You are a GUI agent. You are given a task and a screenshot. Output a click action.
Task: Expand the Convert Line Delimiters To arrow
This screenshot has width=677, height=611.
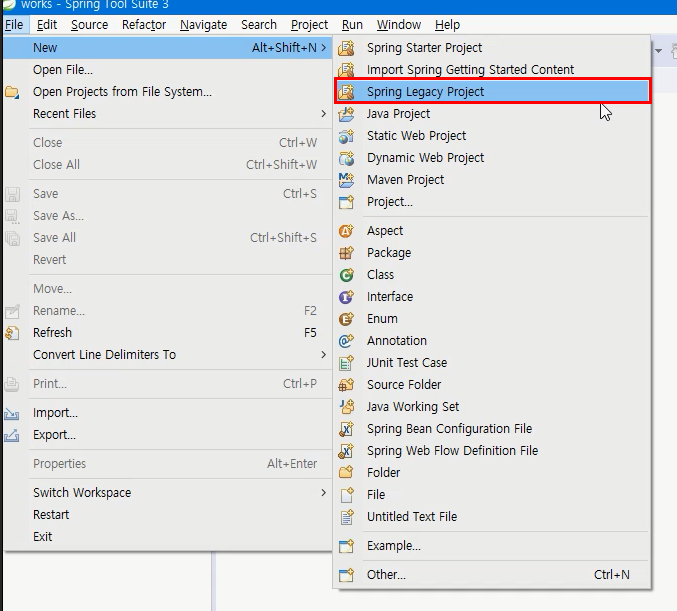point(323,355)
